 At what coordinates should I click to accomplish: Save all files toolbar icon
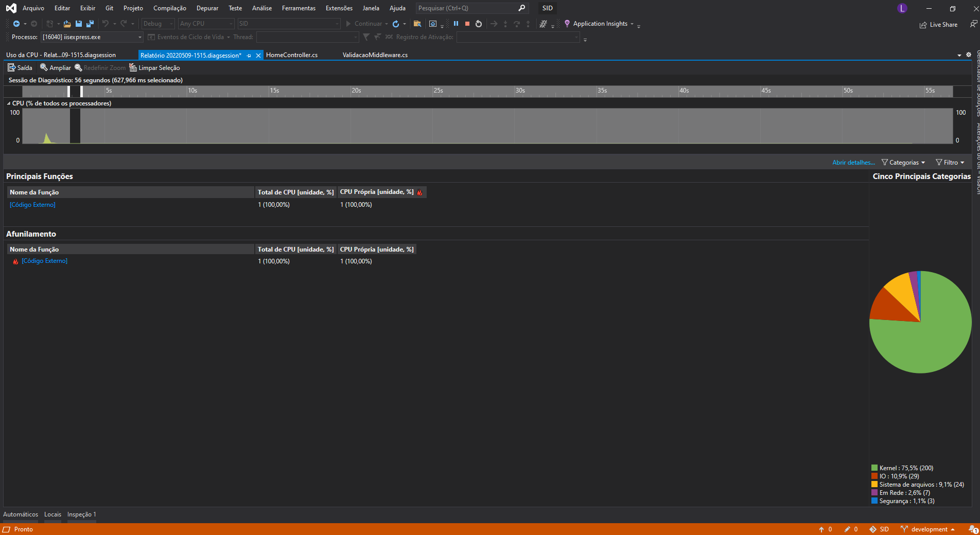[x=90, y=24]
